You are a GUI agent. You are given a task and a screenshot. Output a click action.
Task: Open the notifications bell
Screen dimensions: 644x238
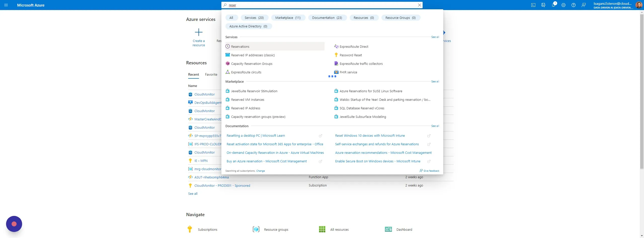[553, 5]
